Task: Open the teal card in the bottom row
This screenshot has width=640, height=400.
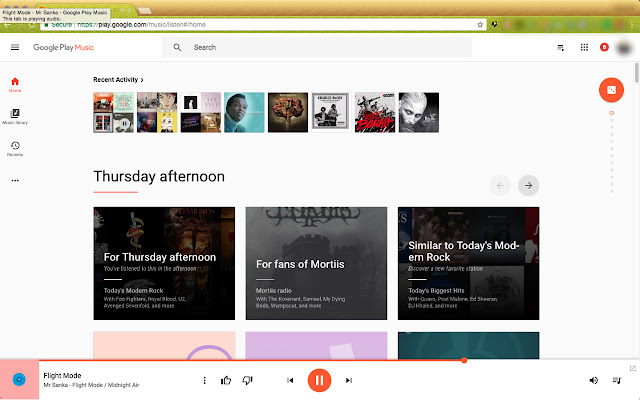Action: [469, 345]
